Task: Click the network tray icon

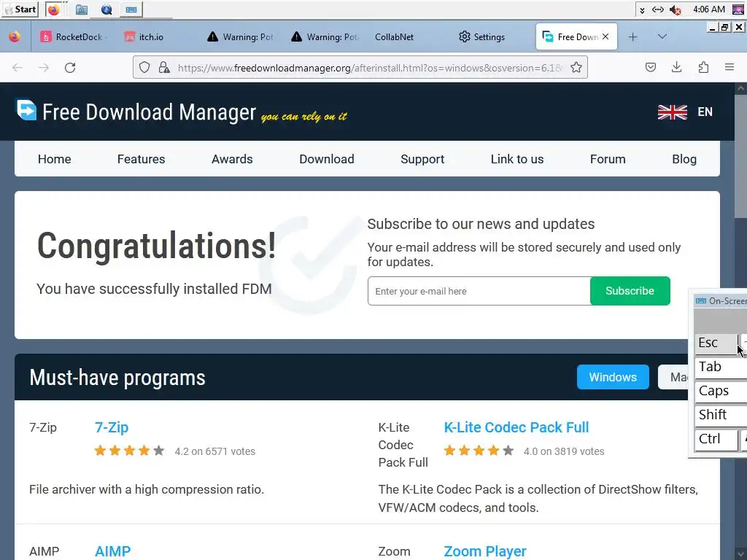Action: click(x=658, y=9)
